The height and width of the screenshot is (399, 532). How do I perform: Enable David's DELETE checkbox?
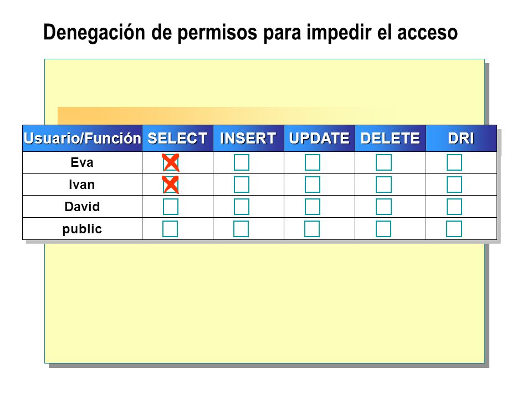click(383, 207)
